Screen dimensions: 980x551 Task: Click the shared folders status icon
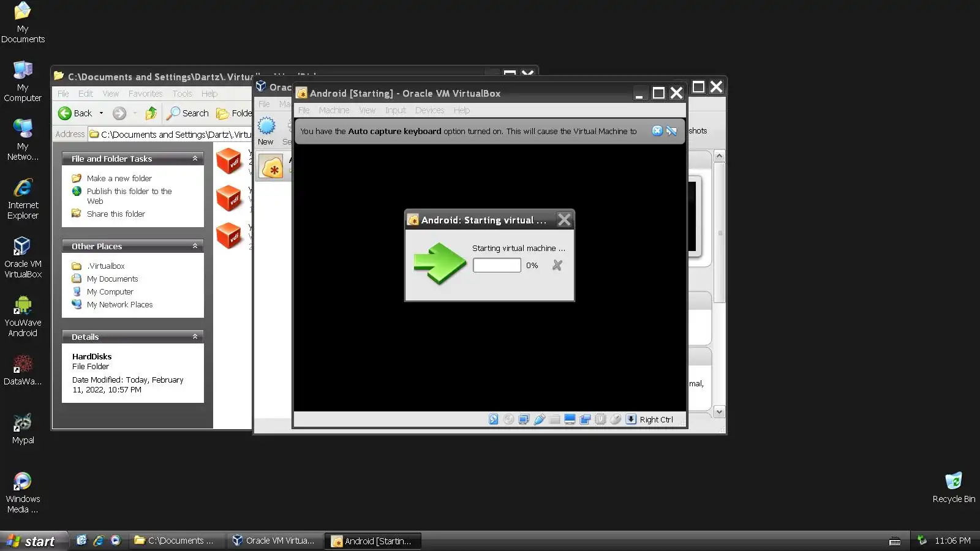pos(554,419)
